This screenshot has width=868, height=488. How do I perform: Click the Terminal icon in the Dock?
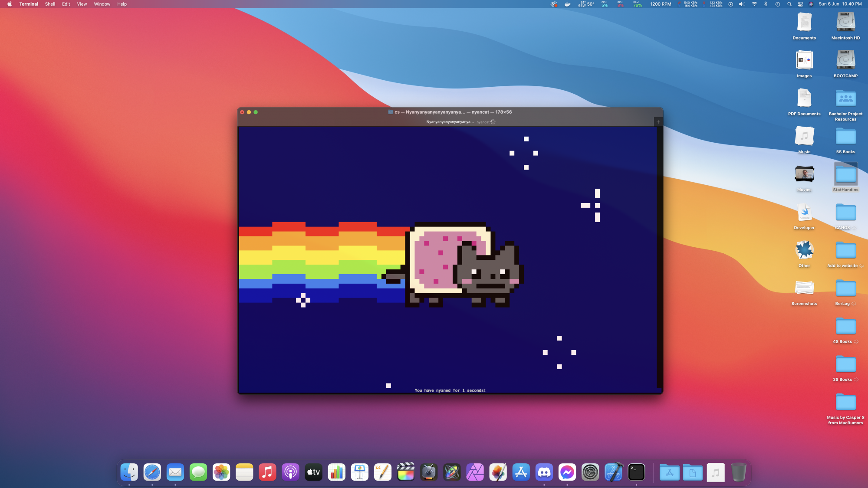[636, 472]
